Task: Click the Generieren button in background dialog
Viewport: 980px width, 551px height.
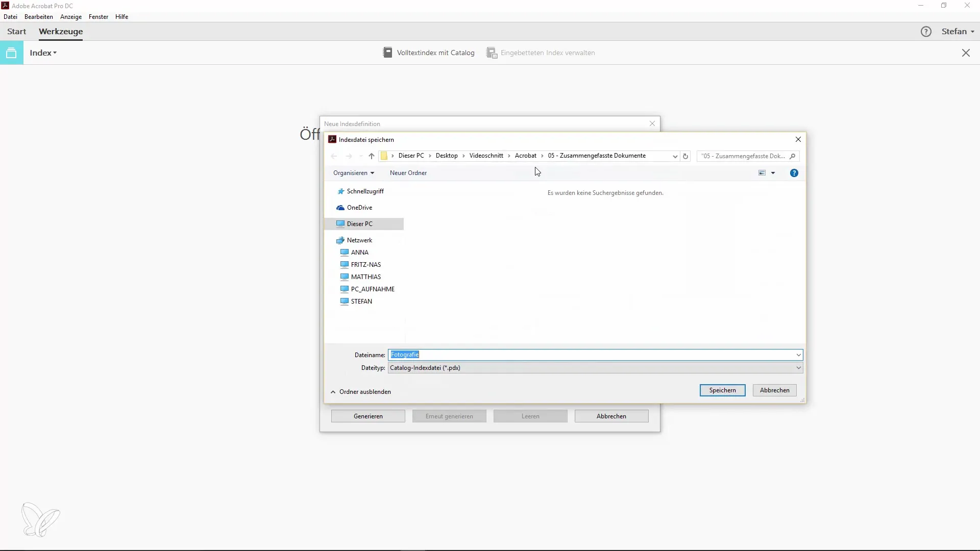Action: pyautogui.click(x=367, y=416)
